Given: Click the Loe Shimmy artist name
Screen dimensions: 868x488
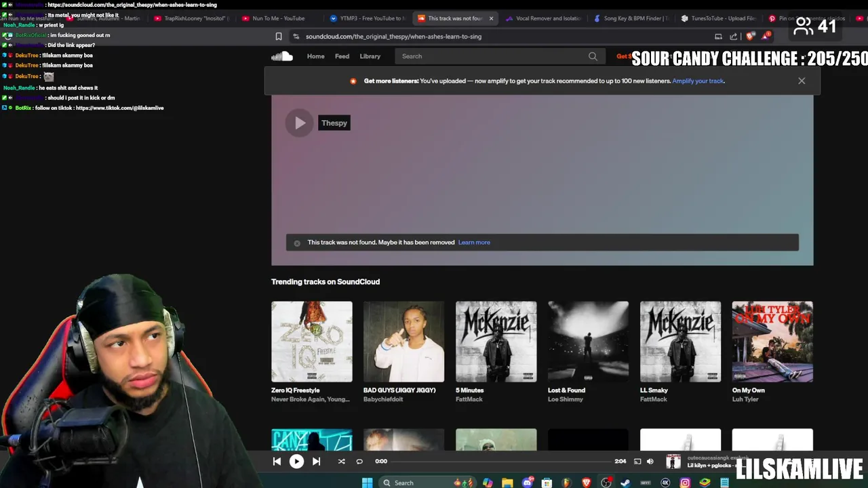Looking at the screenshot, I should 566,399.
